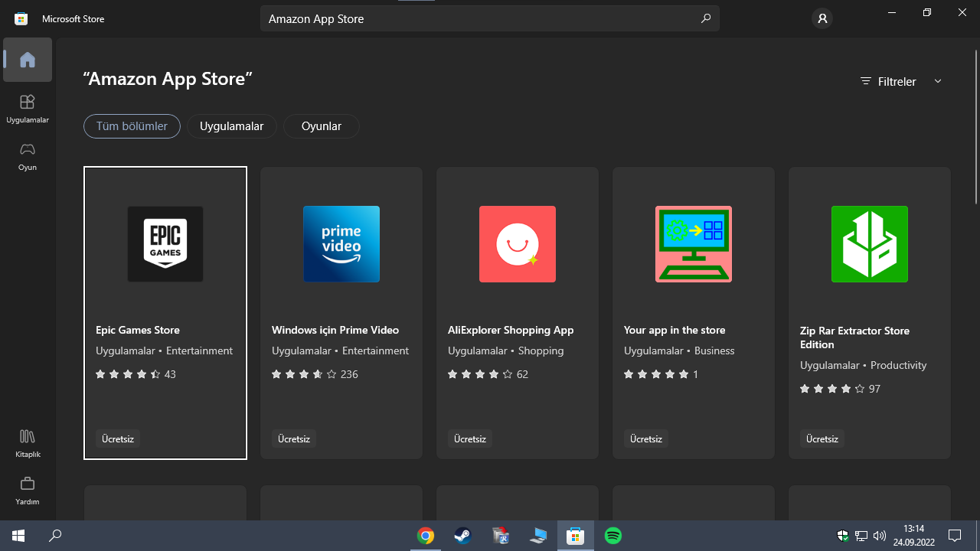Image resolution: width=980 pixels, height=551 pixels.
Task: Open the notification center icon
Action: [955, 536]
